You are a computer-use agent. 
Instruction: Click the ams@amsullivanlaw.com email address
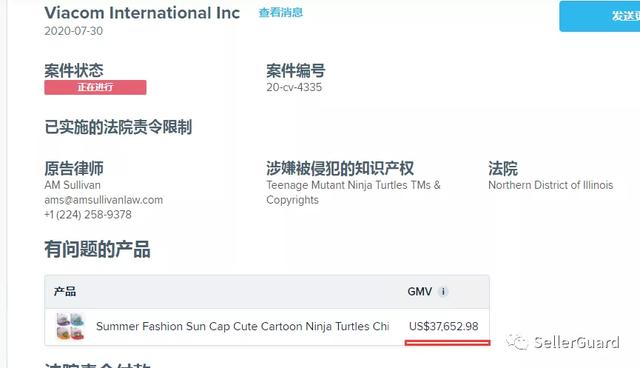[104, 200]
